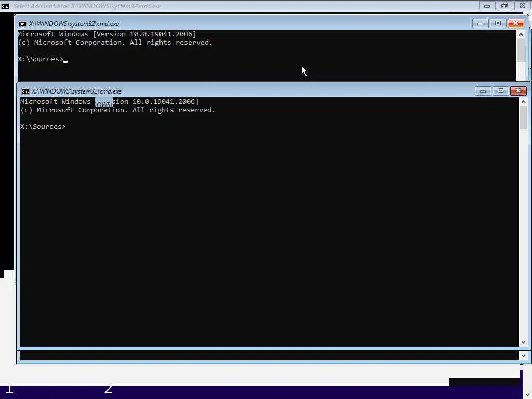Click the middle window title bar text
This screenshot has width=532, height=399.
[74, 24]
